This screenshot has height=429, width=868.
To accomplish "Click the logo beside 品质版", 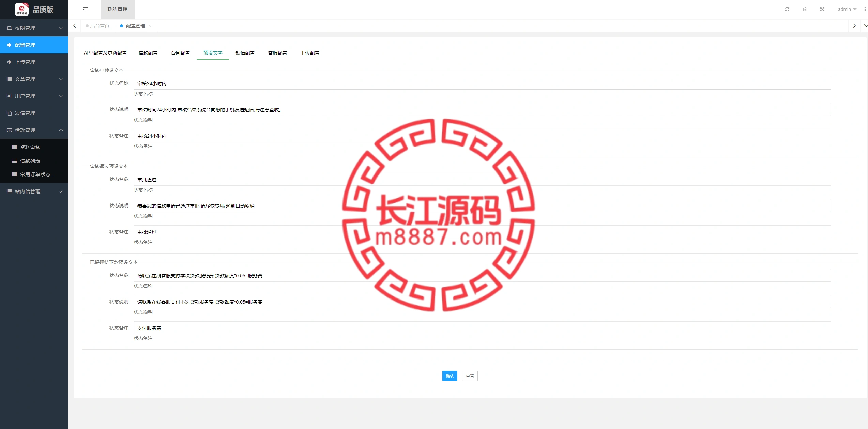I will [22, 10].
